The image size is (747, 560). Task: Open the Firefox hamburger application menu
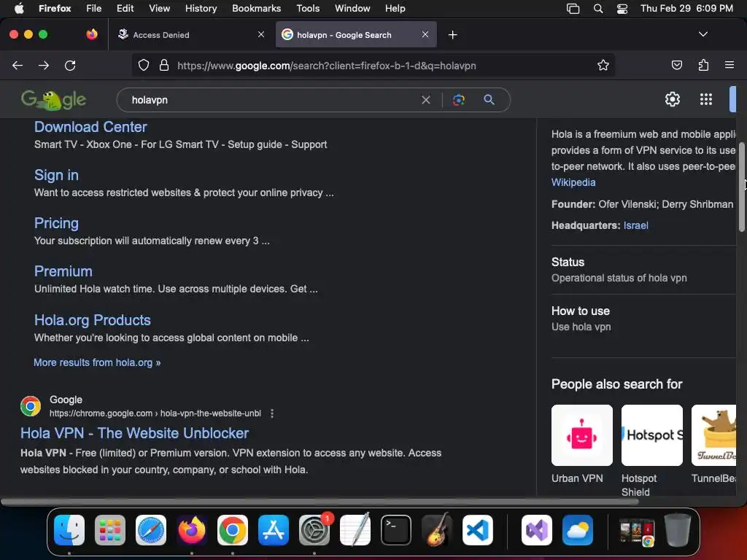point(729,65)
